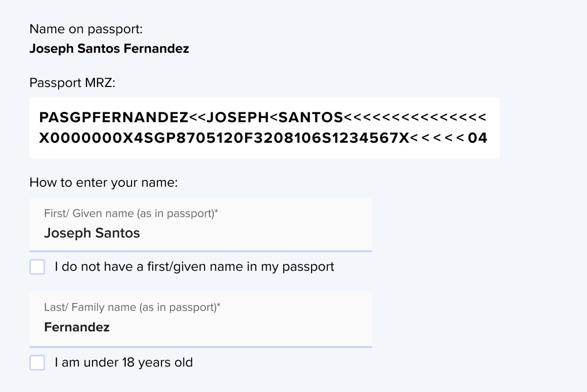Image resolution: width=587 pixels, height=392 pixels.
Task: Place cursor in the "Joseph Santos" value text
Action: 92,233
